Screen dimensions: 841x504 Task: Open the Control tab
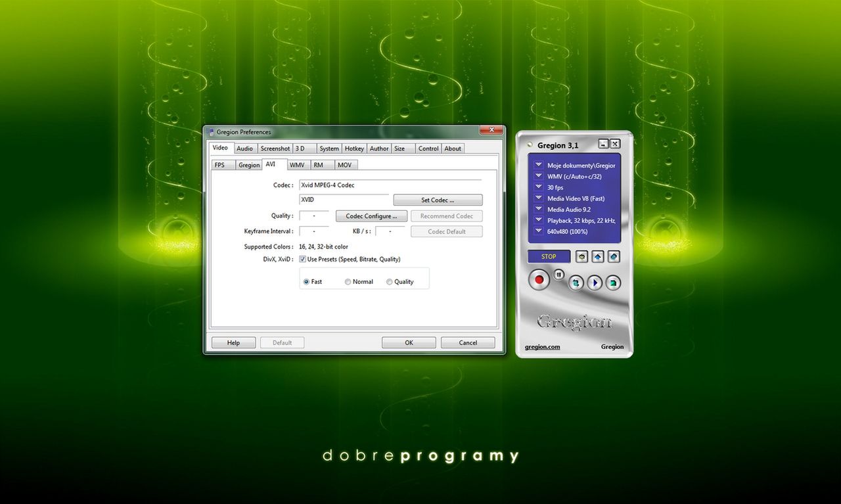(x=429, y=149)
